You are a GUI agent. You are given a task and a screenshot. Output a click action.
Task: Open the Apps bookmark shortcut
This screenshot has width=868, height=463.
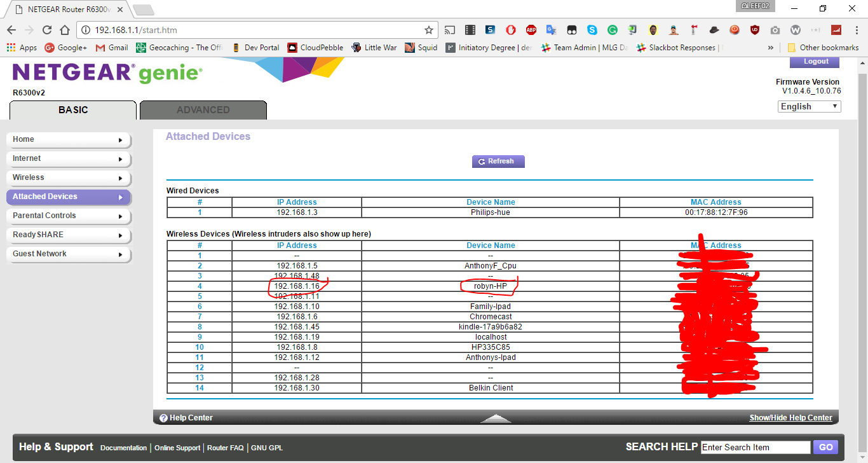[22, 48]
